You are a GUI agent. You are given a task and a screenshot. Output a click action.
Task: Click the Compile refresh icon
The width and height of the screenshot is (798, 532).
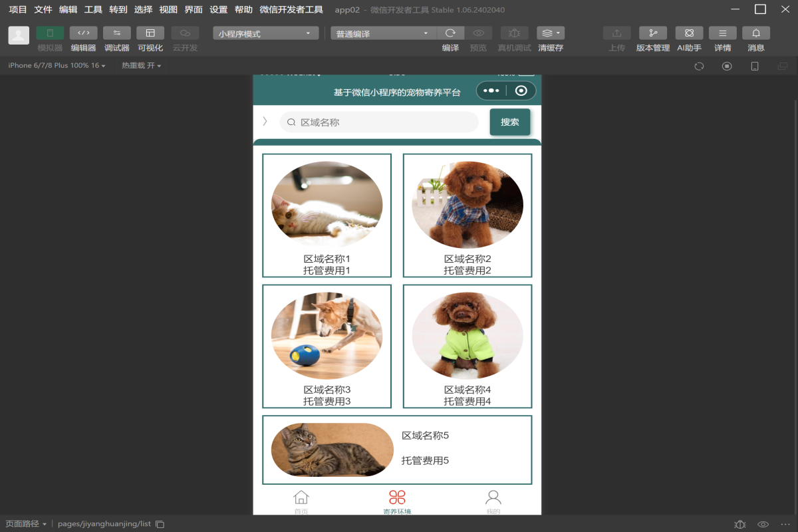coord(450,33)
